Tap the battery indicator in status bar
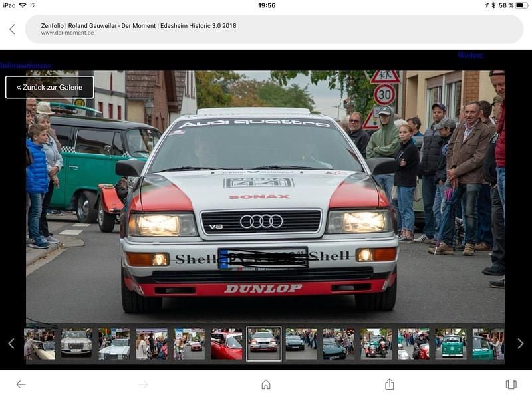Viewport: 532px width, 399px height. point(522,5)
